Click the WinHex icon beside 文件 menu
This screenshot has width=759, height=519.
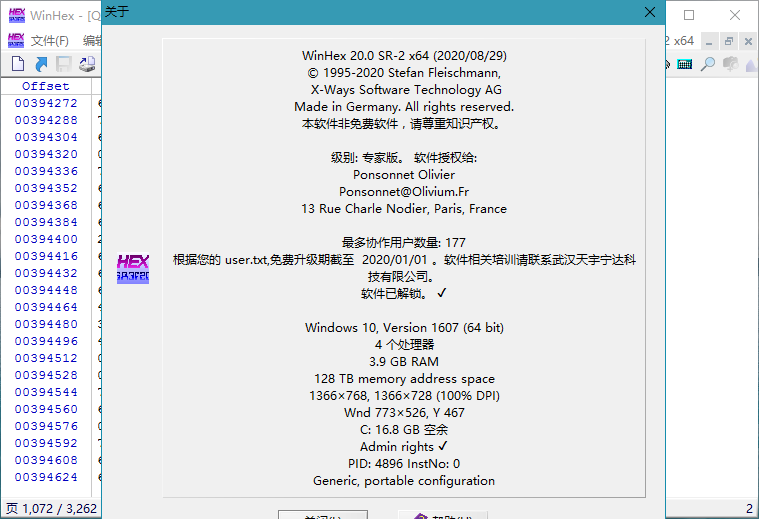[x=15, y=41]
